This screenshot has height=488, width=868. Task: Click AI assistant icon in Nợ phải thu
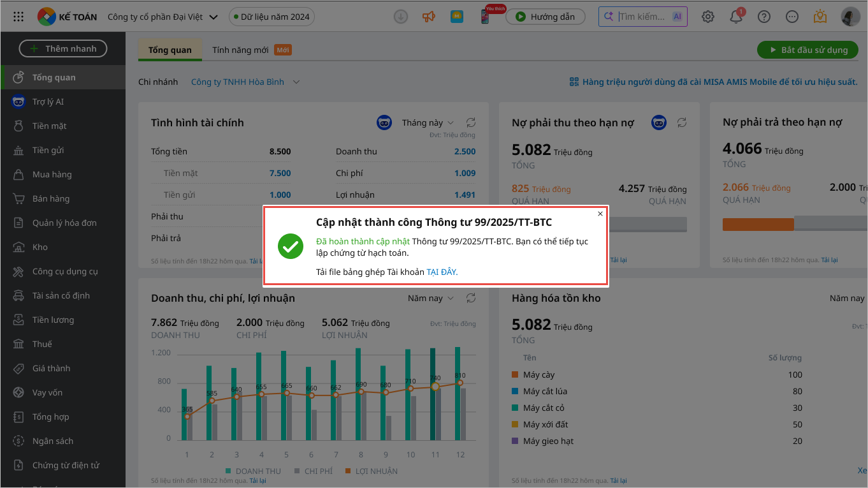658,122
